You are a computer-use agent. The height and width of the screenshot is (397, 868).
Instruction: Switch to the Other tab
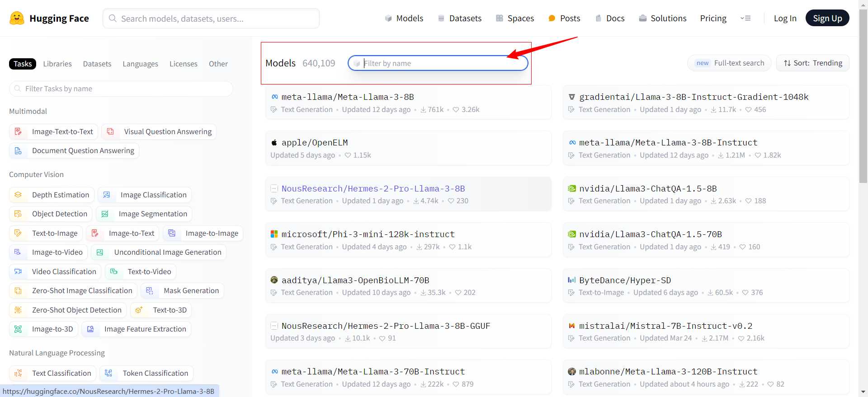tap(218, 64)
